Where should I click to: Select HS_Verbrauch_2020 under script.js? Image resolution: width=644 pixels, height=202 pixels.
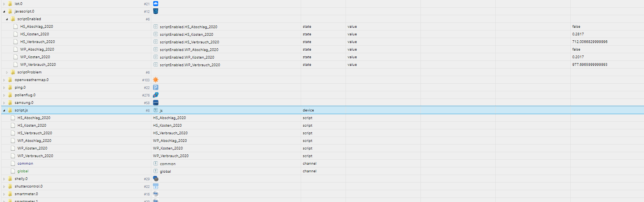(x=35, y=133)
